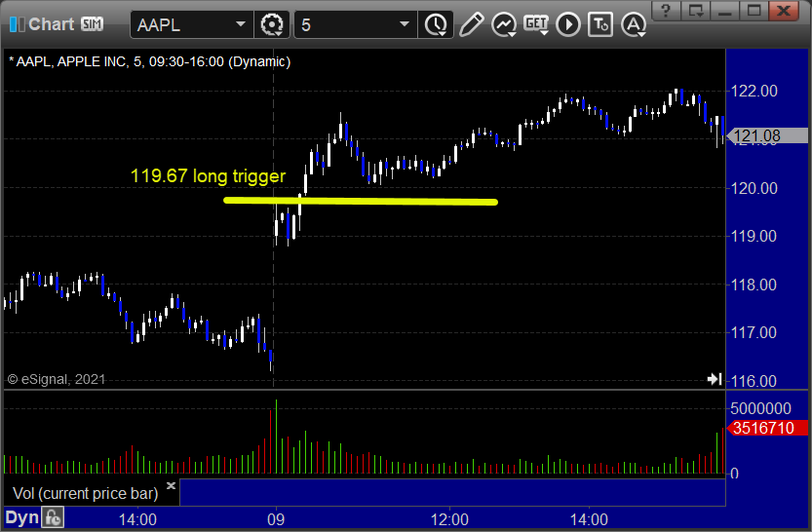Open chart settings gear icon
The width and height of the screenshot is (812, 532).
[x=272, y=24]
